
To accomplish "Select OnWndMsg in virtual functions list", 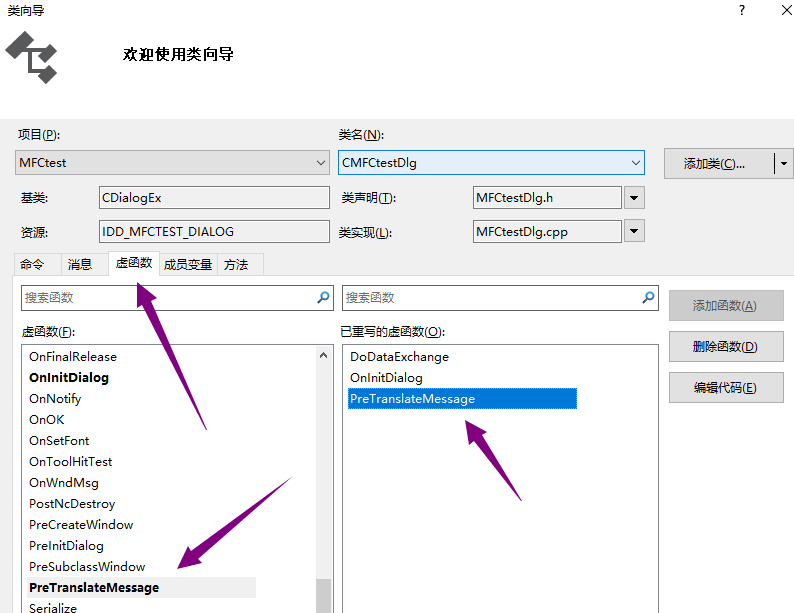I will pyautogui.click(x=64, y=483).
